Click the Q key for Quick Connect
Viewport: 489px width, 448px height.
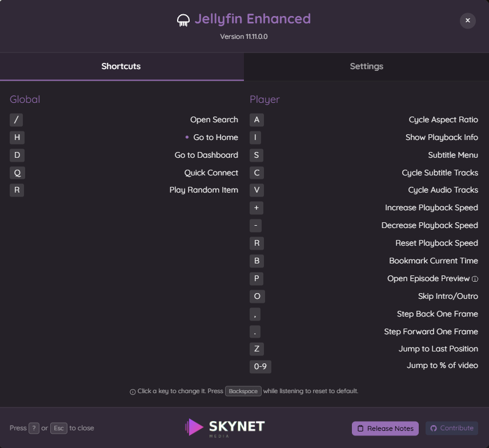click(18, 173)
